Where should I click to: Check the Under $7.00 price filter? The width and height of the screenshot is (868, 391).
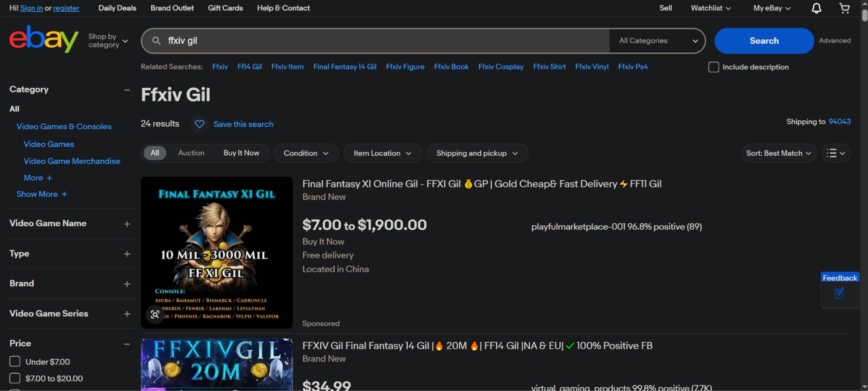(15, 361)
